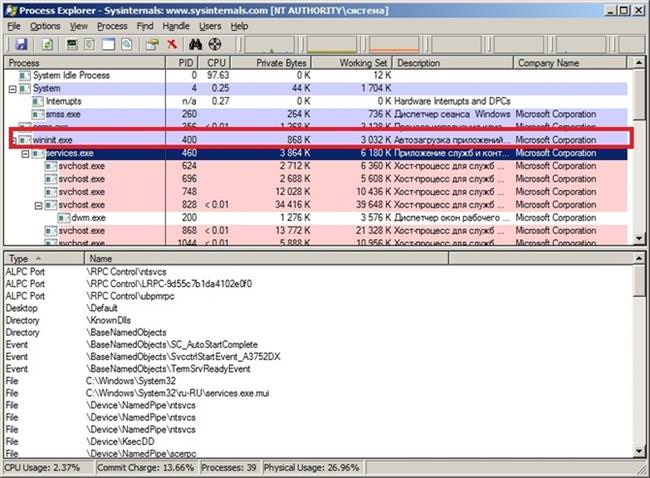Select svchost.exe with PID 624
Screen dimensions: 650x478
[x=315, y=166]
